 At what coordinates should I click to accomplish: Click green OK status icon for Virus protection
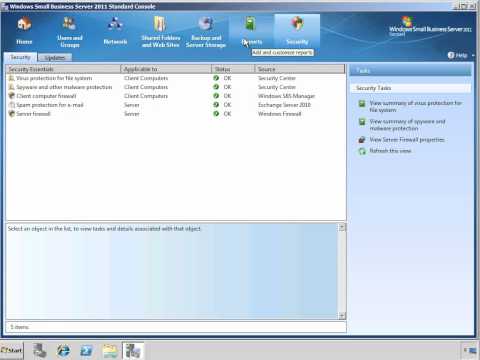coord(216,78)
